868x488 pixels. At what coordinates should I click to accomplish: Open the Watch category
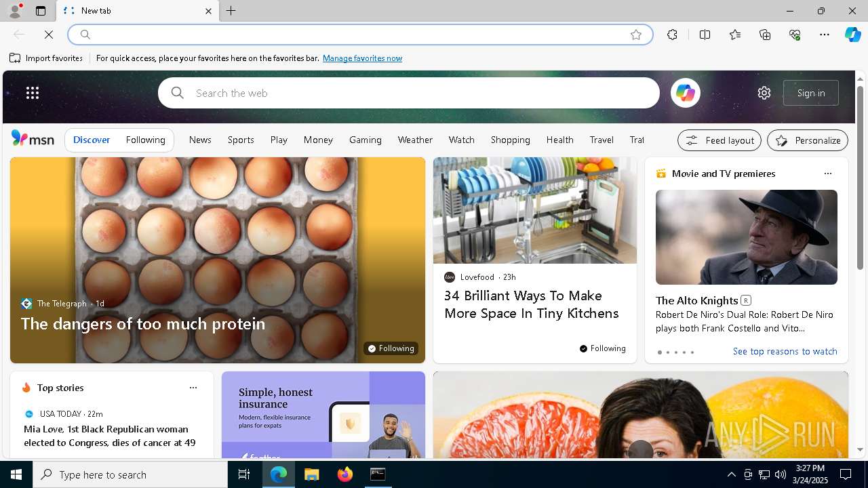(x=462, y=140)
